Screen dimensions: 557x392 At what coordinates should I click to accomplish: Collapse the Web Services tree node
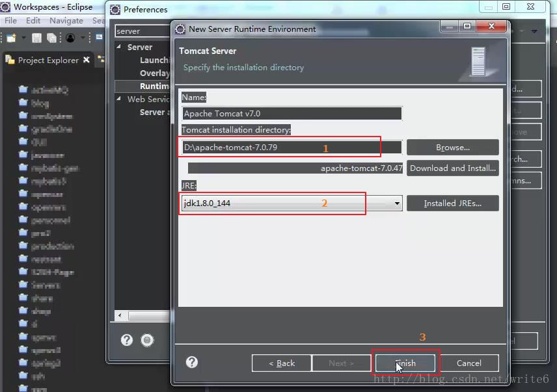[119, 99]
